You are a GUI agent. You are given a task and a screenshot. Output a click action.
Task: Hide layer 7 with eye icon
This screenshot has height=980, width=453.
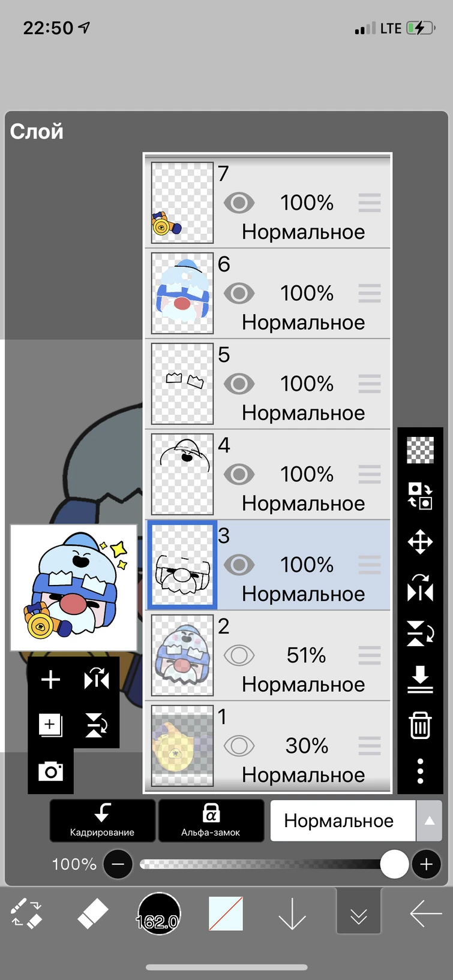[x=239, y=203]
